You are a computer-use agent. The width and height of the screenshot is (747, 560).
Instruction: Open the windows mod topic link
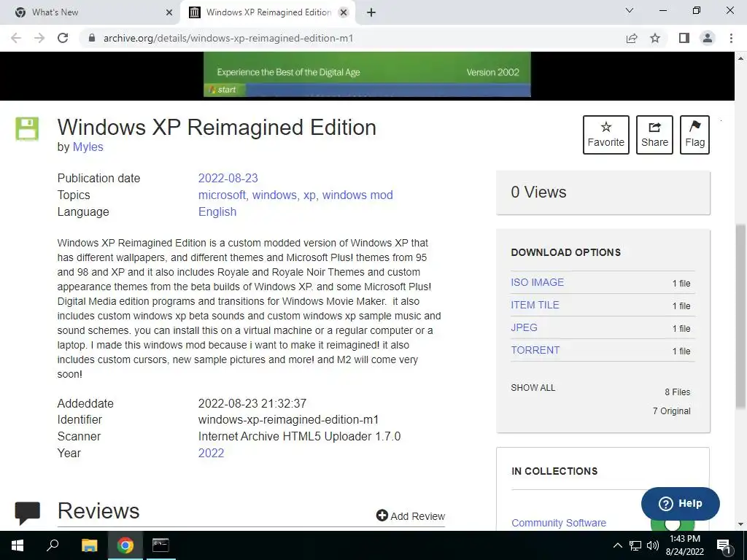357,195
